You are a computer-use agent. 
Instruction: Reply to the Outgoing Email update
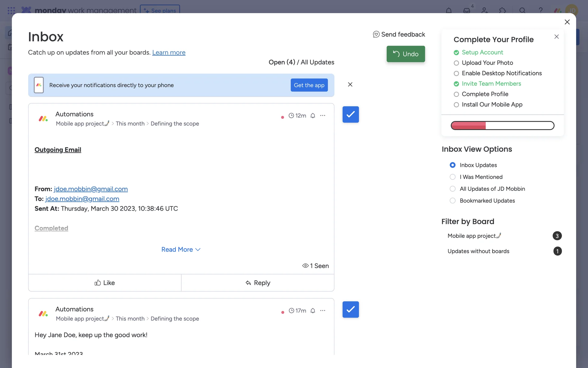(258, 283)
